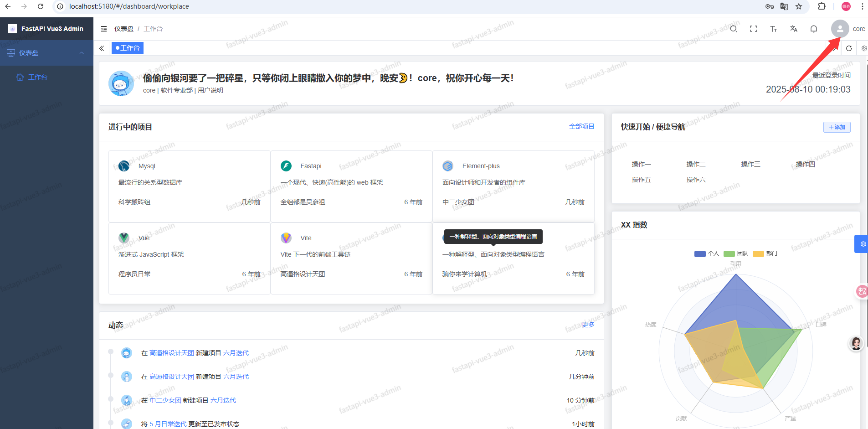This screenshot has height=429, width=868.
Task: Click the core username in the app header
Action: [859, 29]
